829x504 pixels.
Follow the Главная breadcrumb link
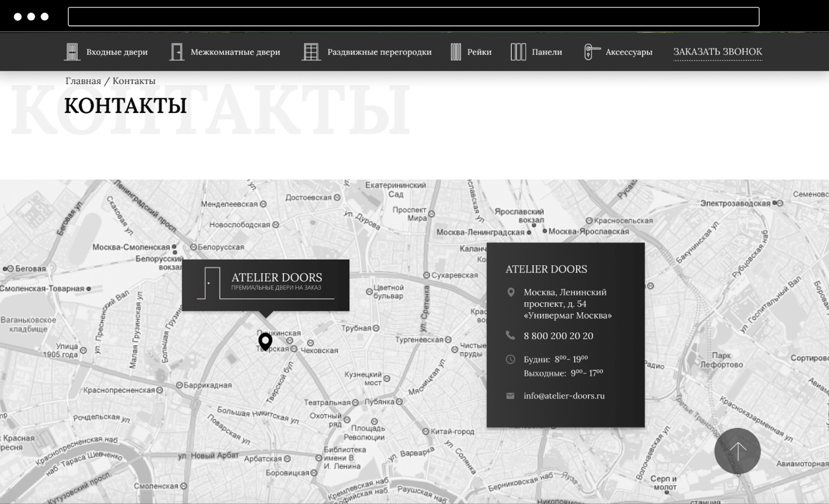click(x=83, y=81)
